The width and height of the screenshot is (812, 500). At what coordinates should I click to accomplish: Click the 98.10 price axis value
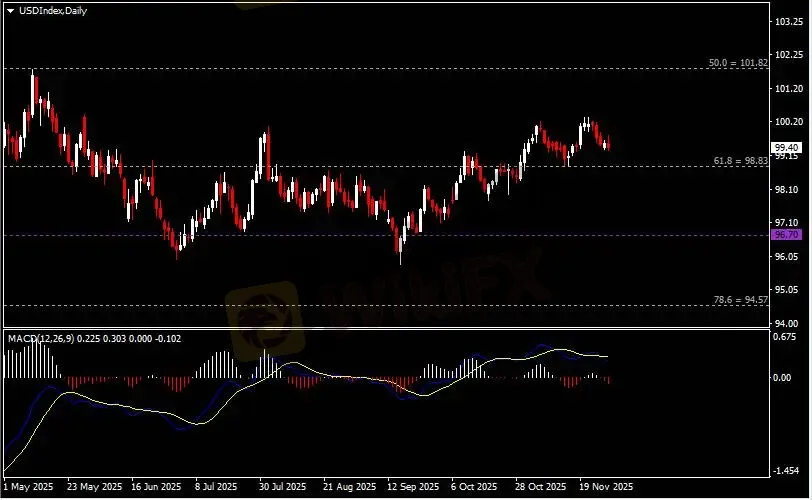click(x=789, y=190)
